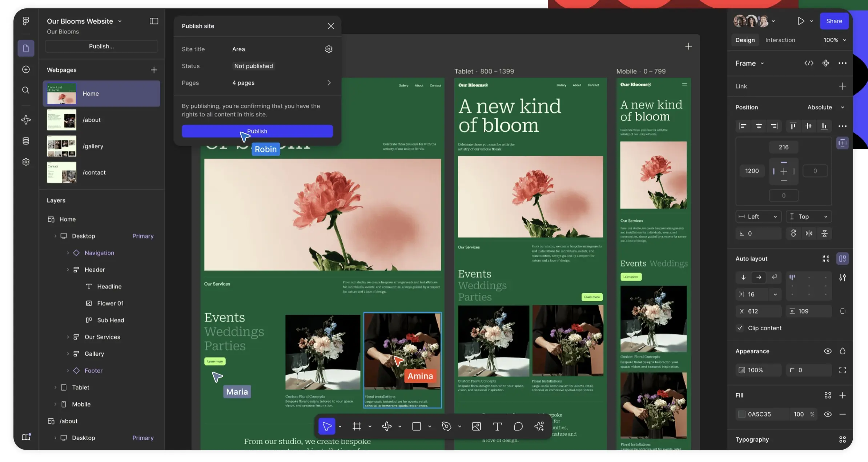Select the Rectangle shape tool

click(x=417, y=426)
